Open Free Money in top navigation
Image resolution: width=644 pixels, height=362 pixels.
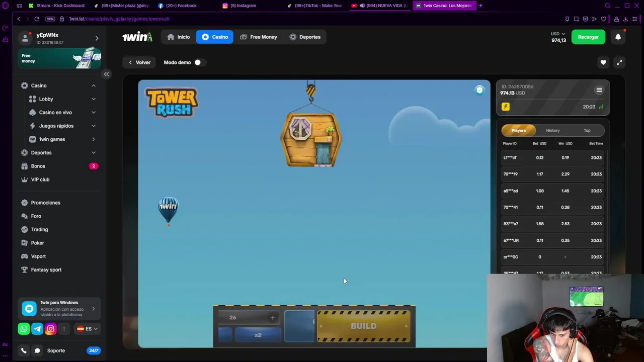(259, 37)
